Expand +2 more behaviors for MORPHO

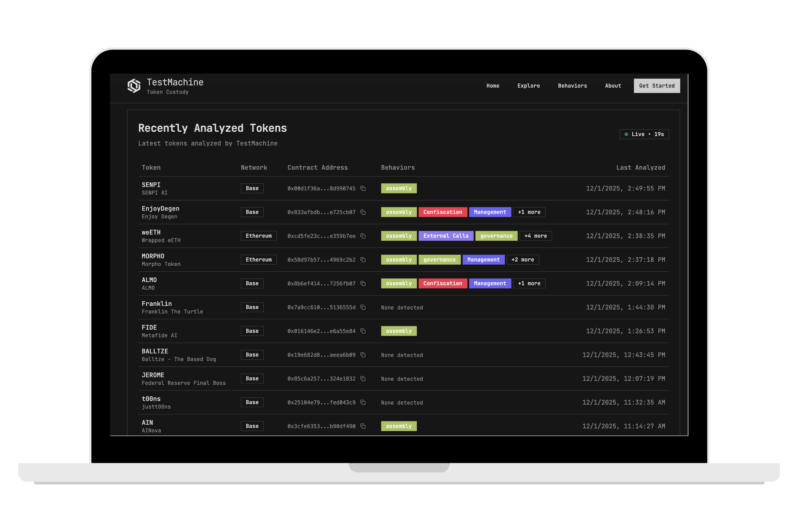coord(522,260)
